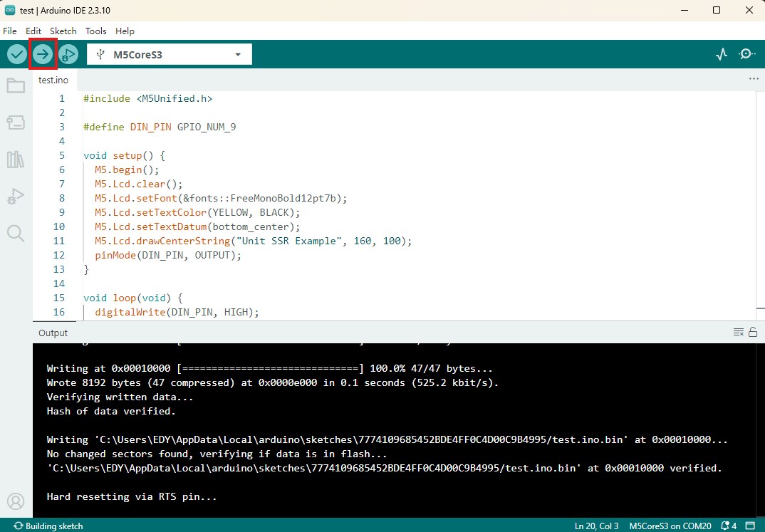Click the notifications bell showing 4
This screenshot has height=532, width=765.
(x=729, y=526)
